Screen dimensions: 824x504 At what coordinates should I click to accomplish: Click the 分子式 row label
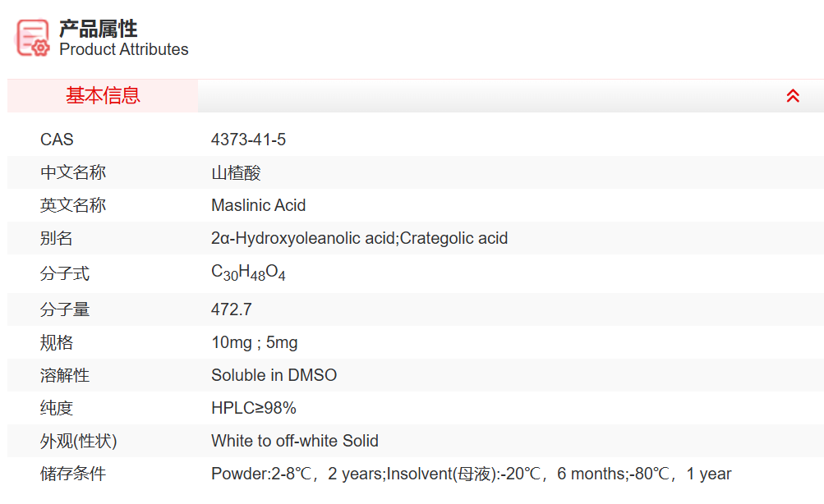65,273
